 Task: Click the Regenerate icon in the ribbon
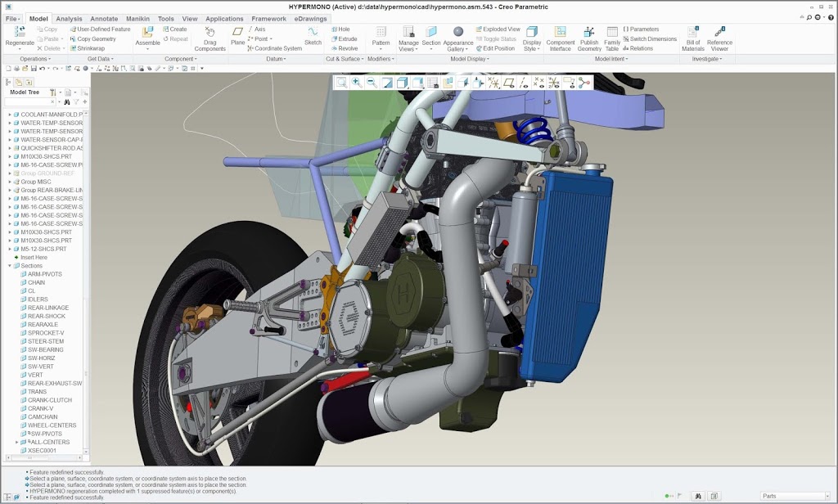[20, 33]
